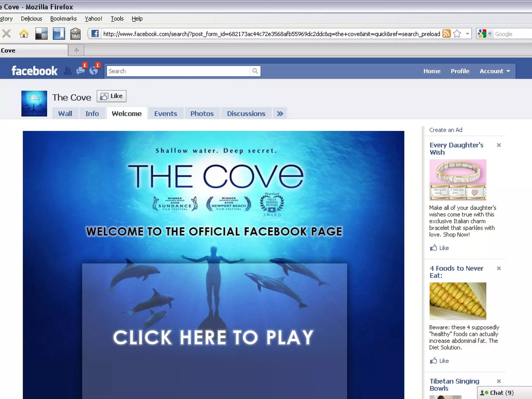Screen dimensions: 532x399
Task: Click the Create an Ad link
Action: point(445,130)
